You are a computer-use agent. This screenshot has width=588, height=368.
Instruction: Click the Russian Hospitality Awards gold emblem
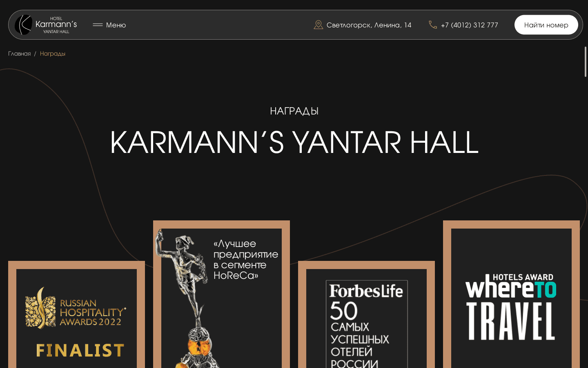pos(40,308)
